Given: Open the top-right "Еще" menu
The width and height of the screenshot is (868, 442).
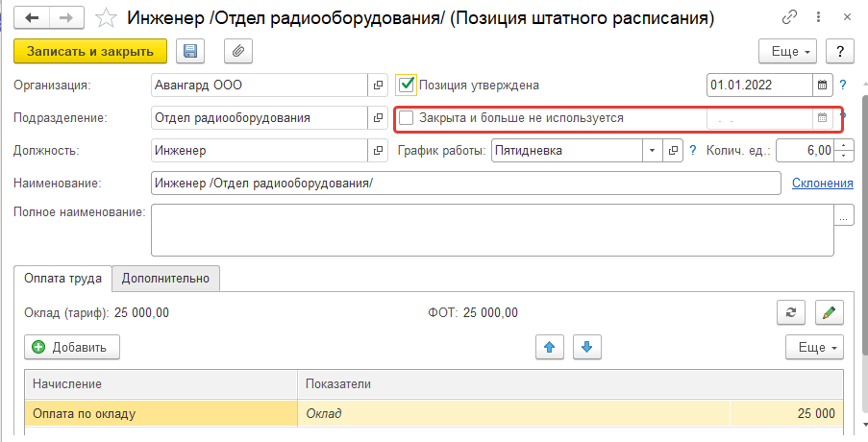Looking at the screenshot, I should (787, 51).
